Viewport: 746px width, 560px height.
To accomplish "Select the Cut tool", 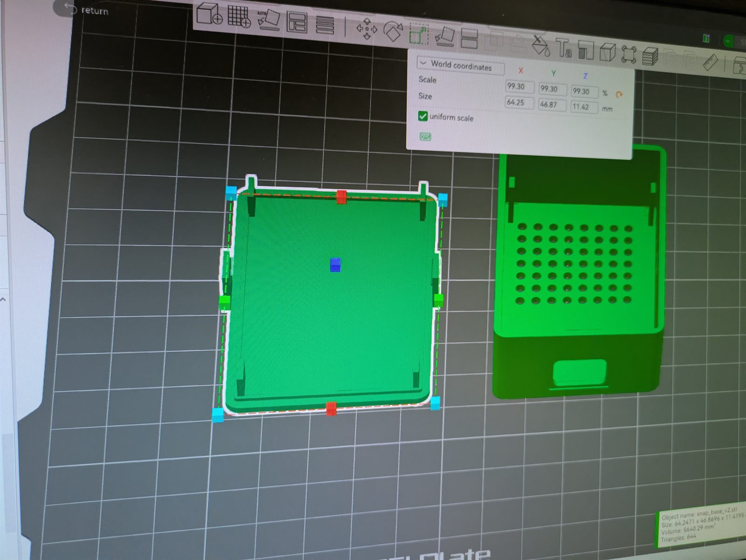I will pos(469,39).
